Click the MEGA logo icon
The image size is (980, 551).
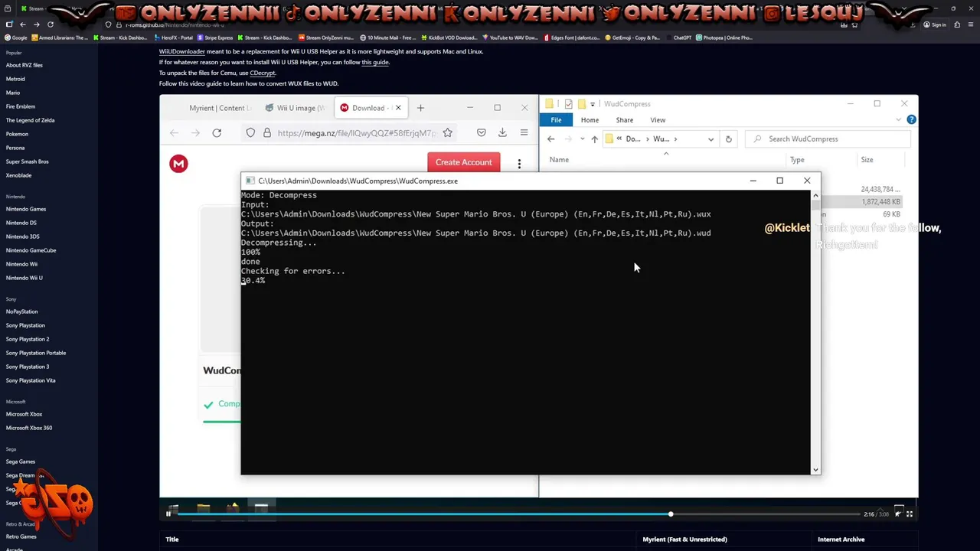coord(178,163)
